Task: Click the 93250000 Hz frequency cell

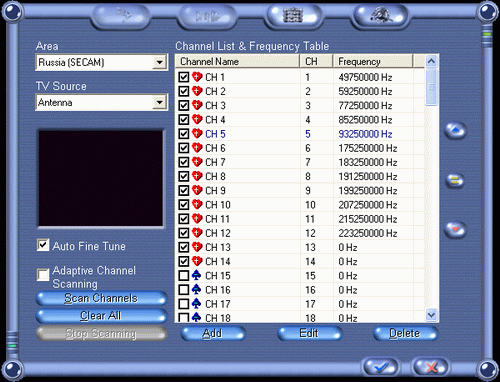Action: (365, 134)
